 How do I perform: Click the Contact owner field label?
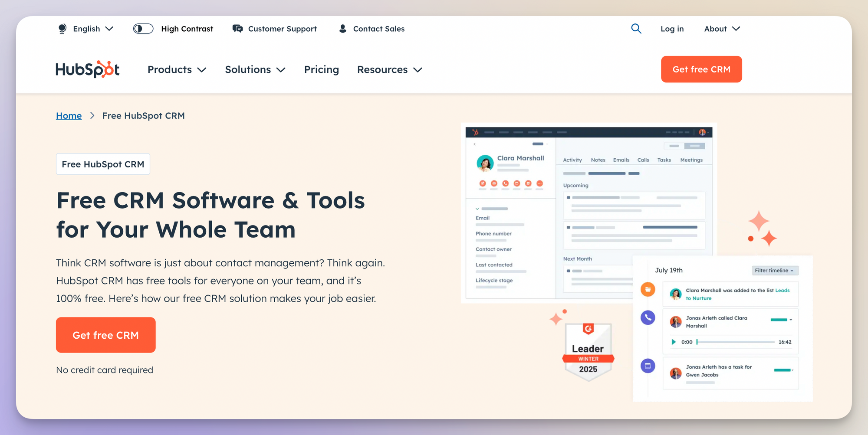click(493, 249)
